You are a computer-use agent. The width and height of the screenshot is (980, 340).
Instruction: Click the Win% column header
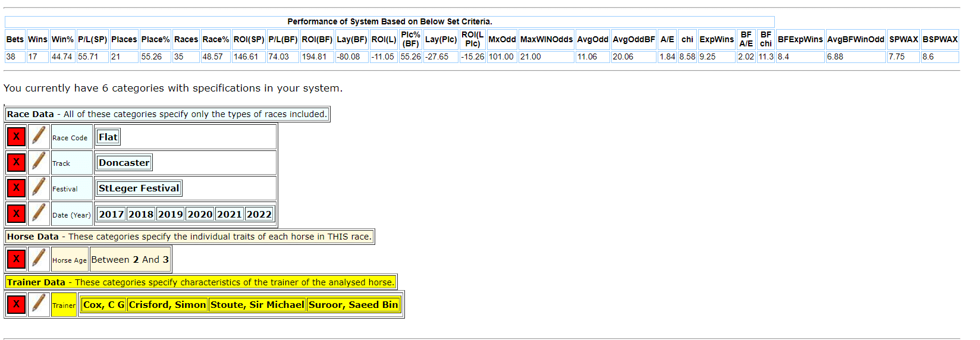click(x=62, y=39)
